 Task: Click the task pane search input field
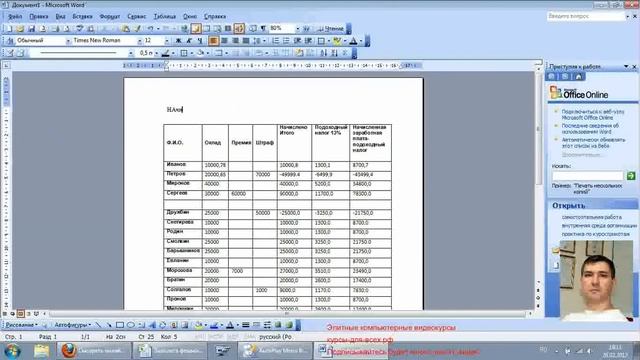pyautogui.click(x=588, y=176)
